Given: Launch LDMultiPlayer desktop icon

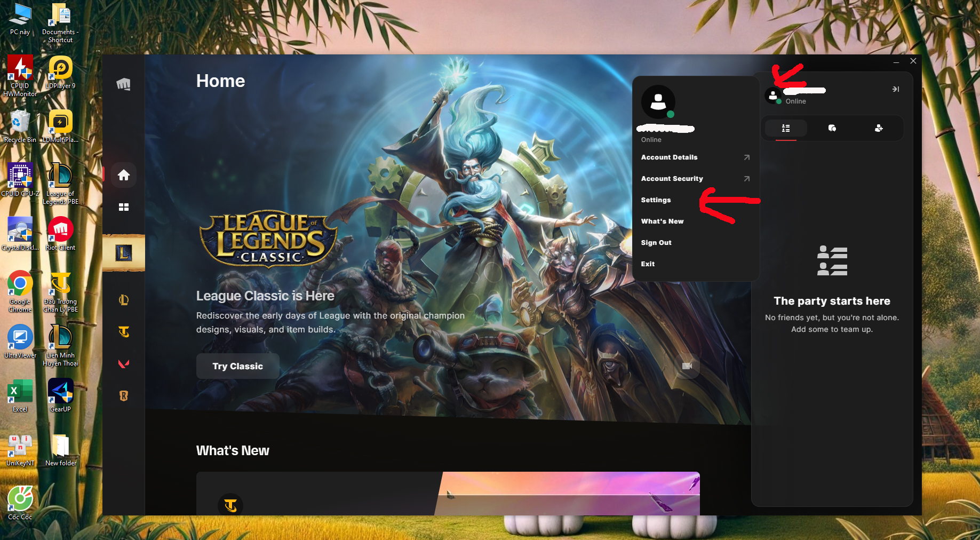Looking at the screenshot, I should tap(60, 126).
